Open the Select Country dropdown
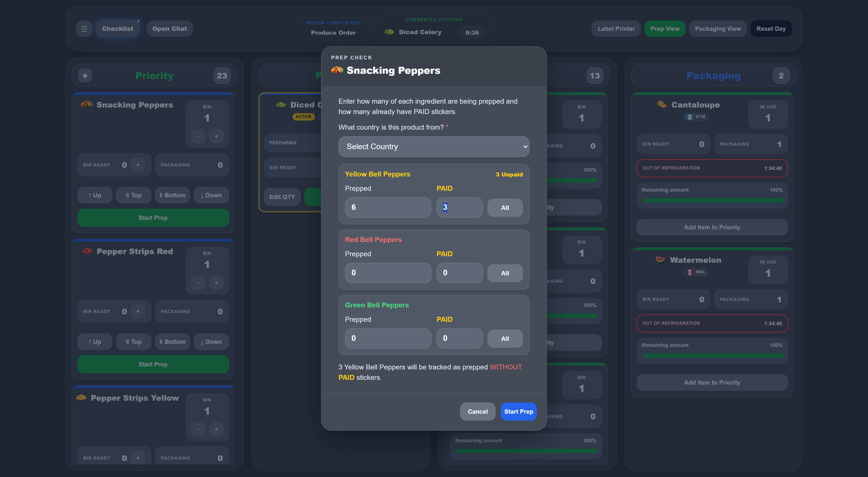The image size is (868, 477). click(434, 146)
